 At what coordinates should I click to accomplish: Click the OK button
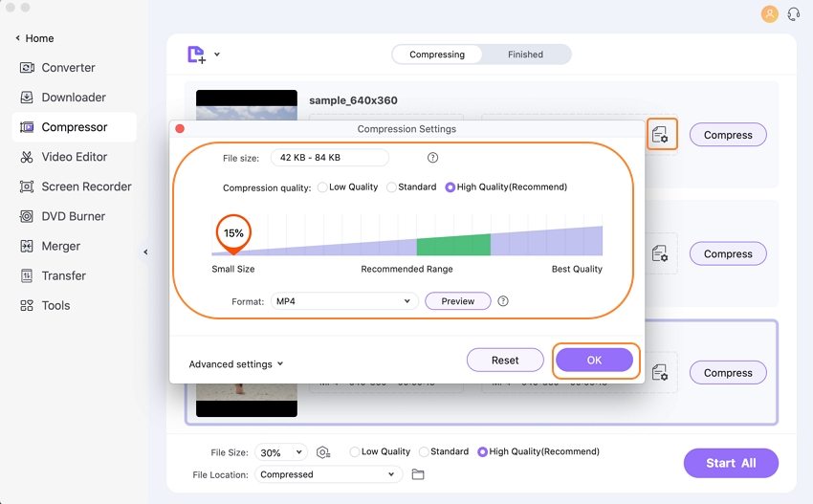pos(594,360)
